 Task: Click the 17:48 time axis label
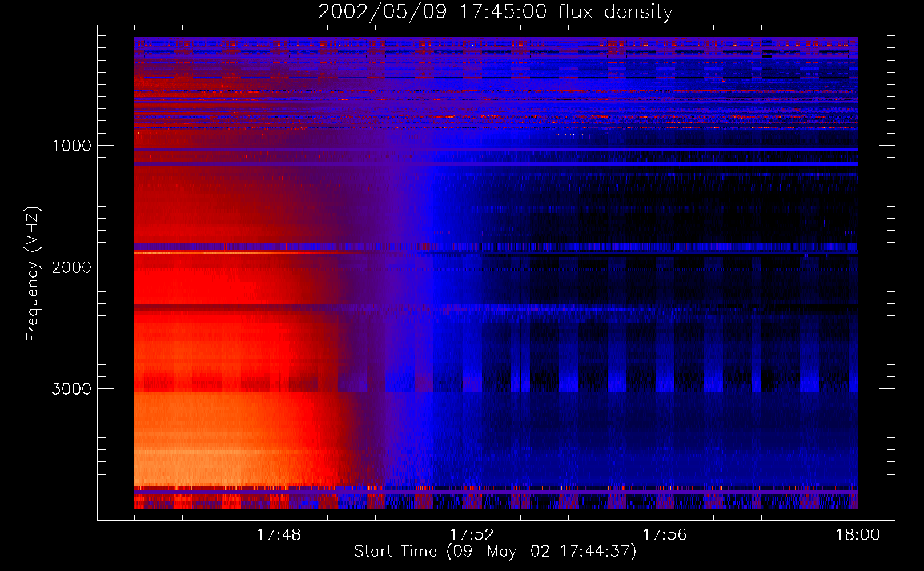(x=279, y=535)
